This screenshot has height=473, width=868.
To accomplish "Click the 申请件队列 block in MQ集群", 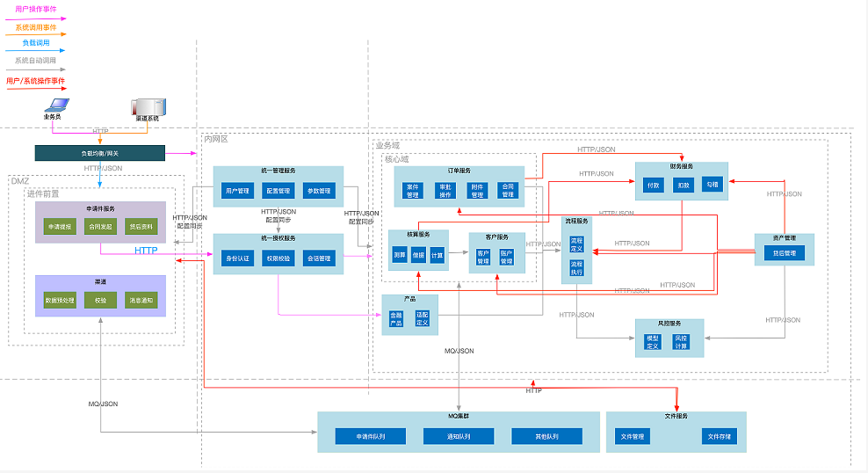I will pos(370,436).
